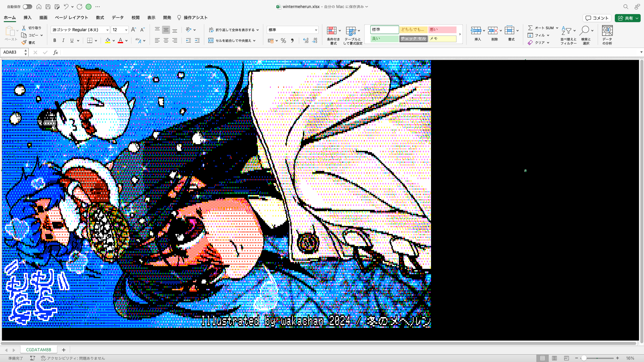The image size is (644, 362).
Task: Switch to the 数式 tab
Action: pyautogui.click(x=100, y=18)
